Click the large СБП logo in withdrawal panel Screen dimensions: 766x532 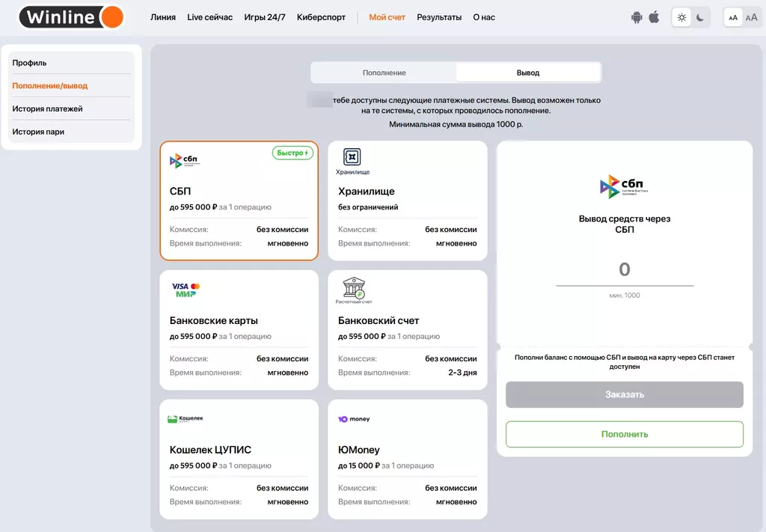(625, 186)
